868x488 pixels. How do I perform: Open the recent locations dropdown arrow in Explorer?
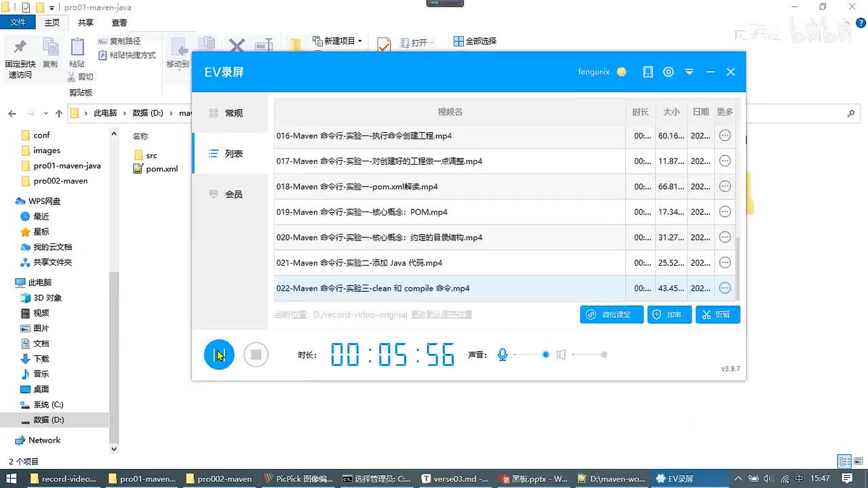[45, 113]
